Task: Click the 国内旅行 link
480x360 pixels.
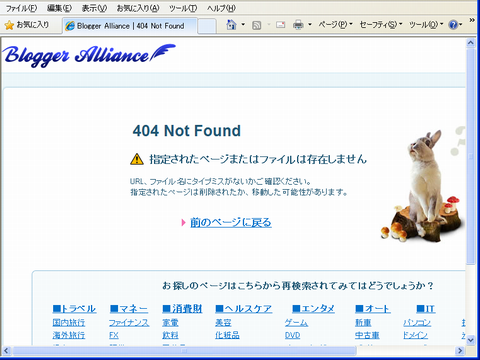Action: pos(69,323)
